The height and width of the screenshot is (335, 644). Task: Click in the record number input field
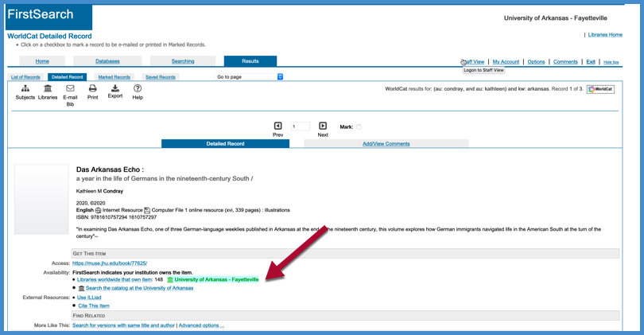[x=300, y=127]
